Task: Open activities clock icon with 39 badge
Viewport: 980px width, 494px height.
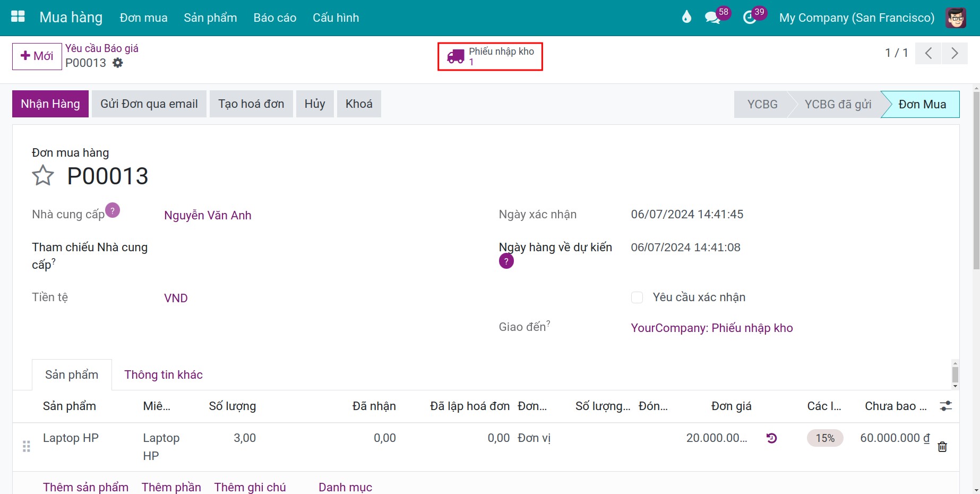Action: pyautogui.click(x=750, y=18)
